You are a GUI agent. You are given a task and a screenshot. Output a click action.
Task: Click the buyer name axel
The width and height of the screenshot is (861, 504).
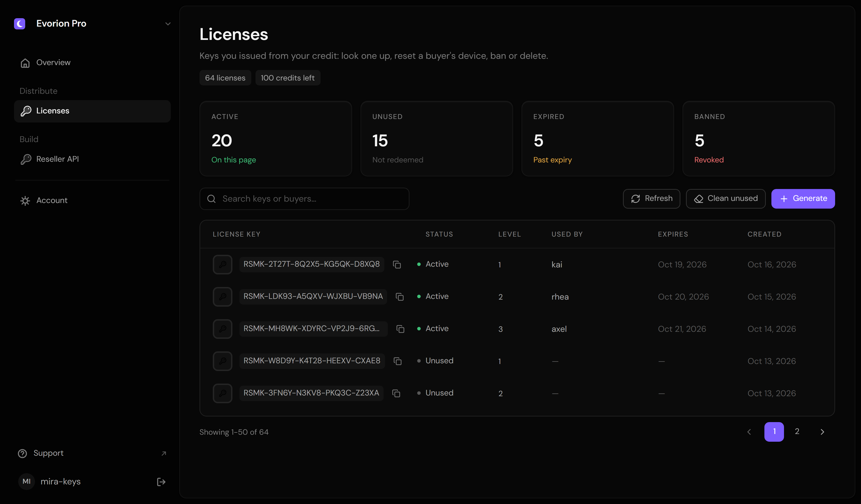pos(559,329)
